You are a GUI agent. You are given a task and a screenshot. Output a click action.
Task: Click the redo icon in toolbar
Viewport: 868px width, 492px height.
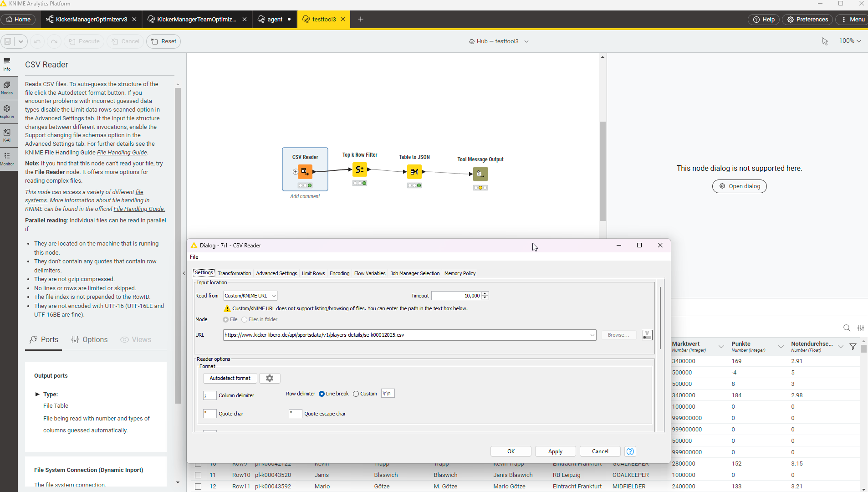pyautogui.click(x=54, y=41)
